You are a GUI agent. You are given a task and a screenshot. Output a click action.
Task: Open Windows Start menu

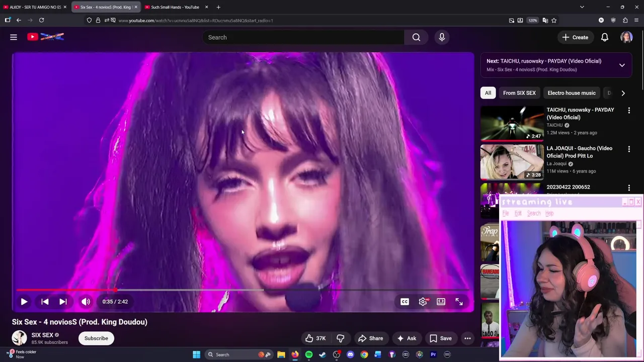point(196,354)
